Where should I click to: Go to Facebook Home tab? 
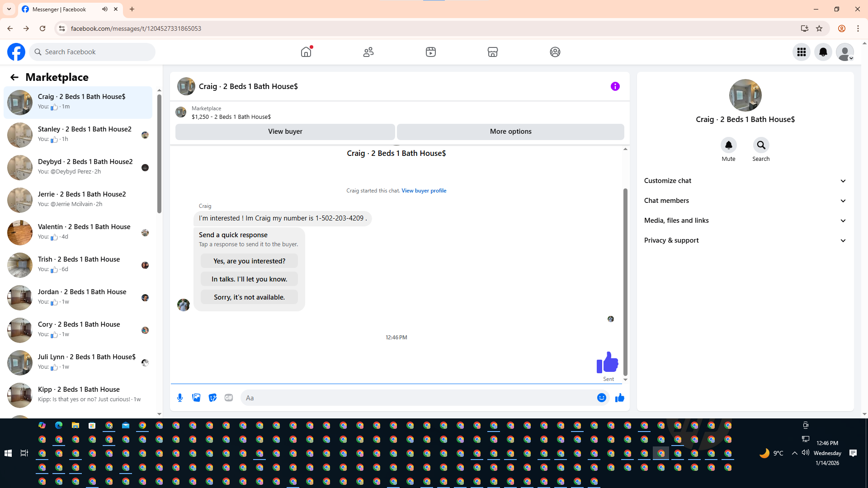[306, 52]
